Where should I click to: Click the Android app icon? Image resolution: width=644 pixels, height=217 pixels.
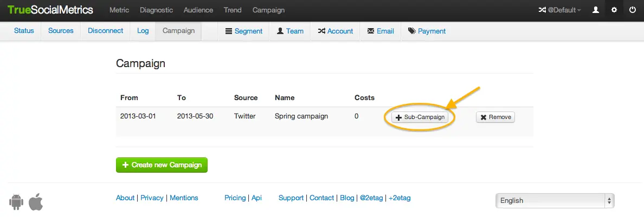coord(17,202)
